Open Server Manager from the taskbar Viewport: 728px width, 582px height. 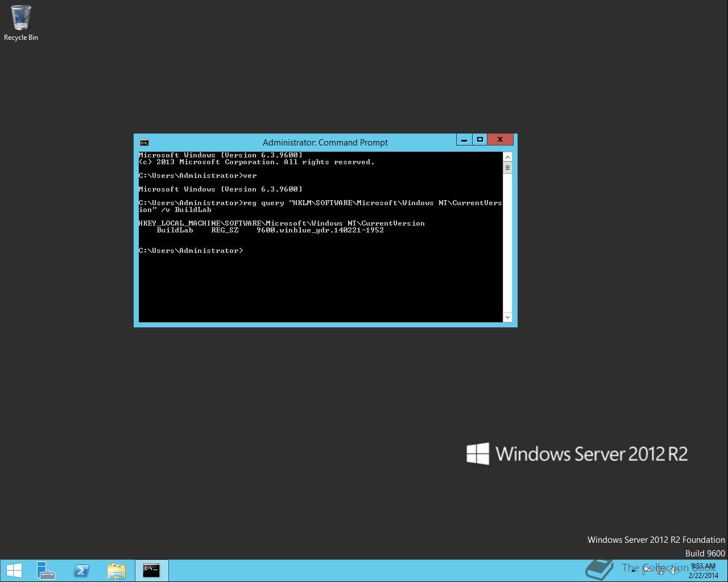46,570
